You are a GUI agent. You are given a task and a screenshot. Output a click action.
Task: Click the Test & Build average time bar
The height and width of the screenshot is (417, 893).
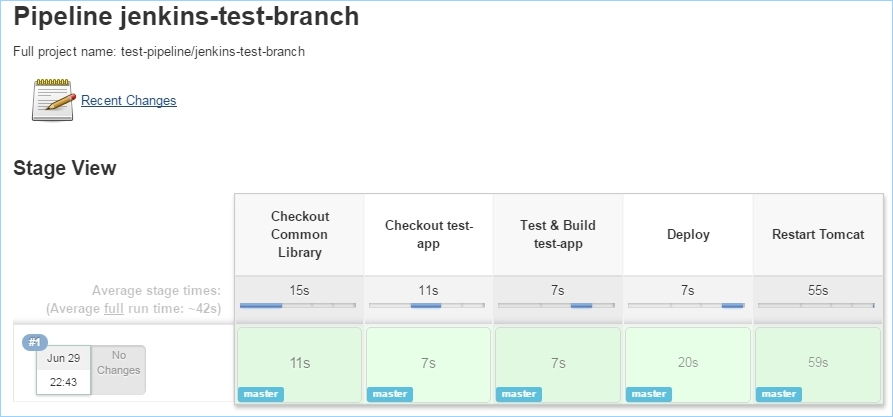pyautogui.click(x=556, y=306)
